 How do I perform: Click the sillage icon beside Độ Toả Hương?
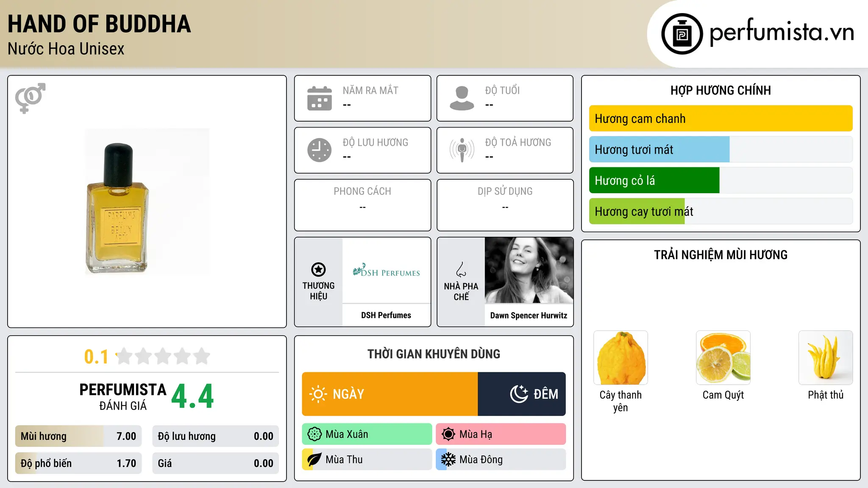pos(462,150)
